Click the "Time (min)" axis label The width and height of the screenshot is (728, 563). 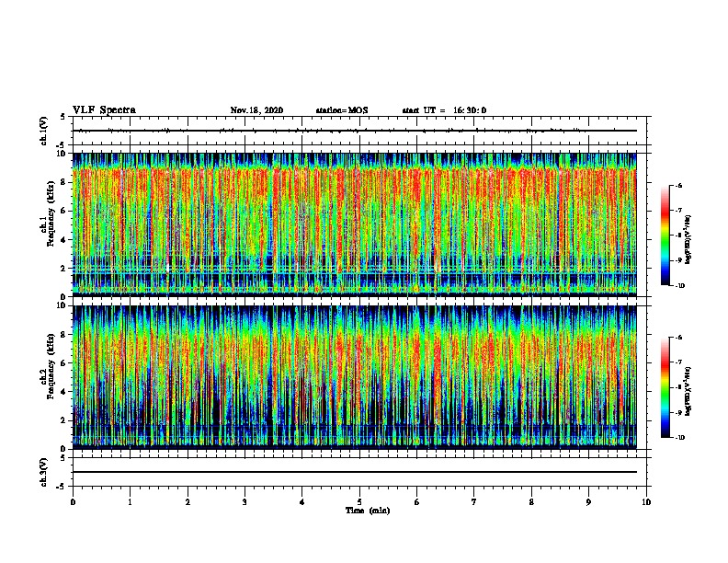pyautogui.click(x=368, y=511)
